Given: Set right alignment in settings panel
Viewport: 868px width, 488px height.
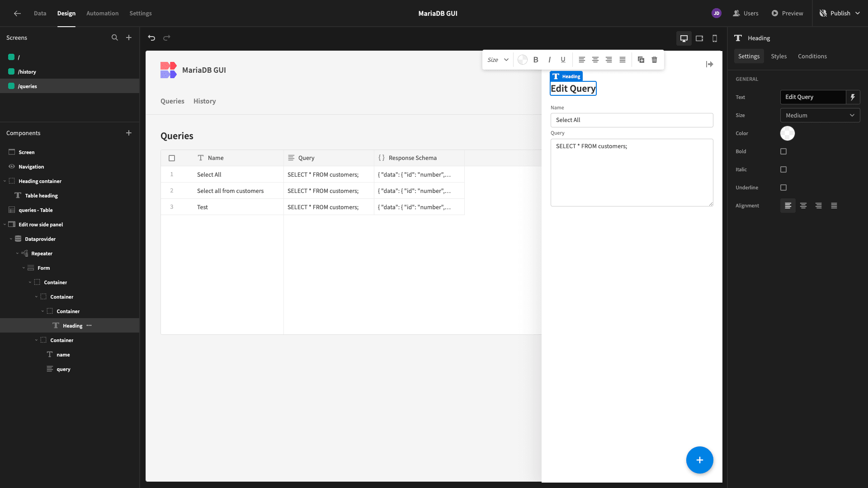Looking at the screenshot, I should point(819,206).
